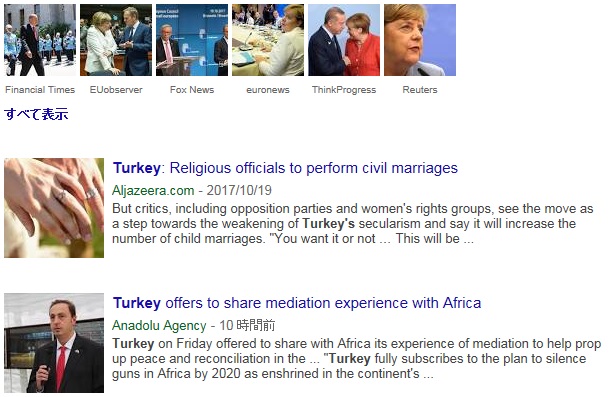This screenshot has height=397, width=611.
Task: Click the Fox News source label
Action: tap(192, 90)
